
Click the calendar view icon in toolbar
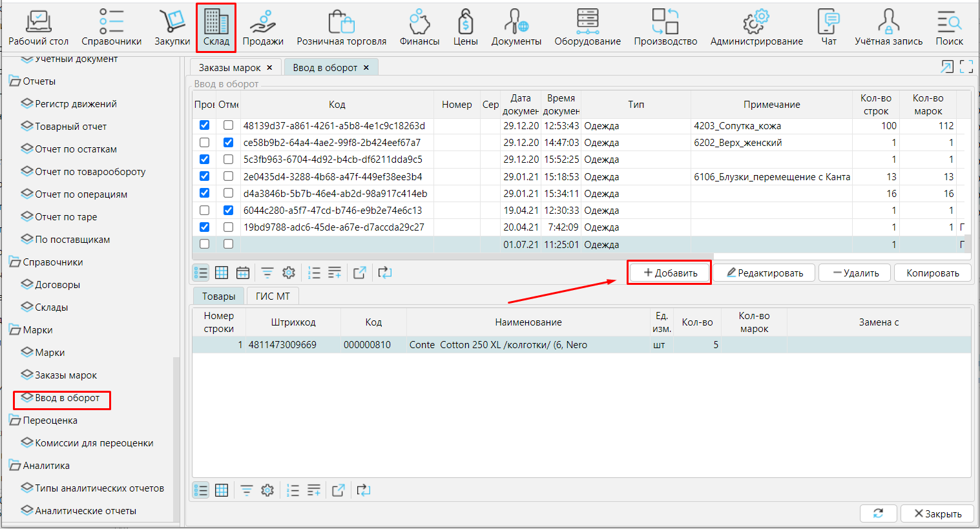pyautogui.click(x=243, y=273)
